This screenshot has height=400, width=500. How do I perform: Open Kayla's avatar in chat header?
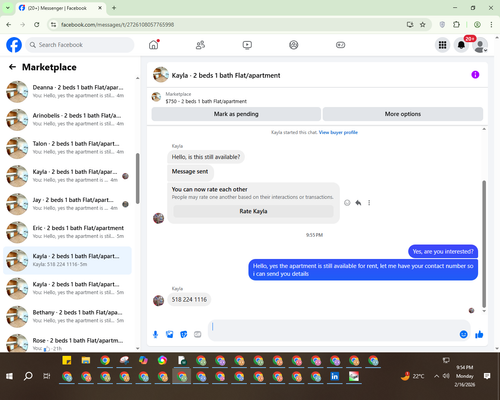tap(161, 75)
